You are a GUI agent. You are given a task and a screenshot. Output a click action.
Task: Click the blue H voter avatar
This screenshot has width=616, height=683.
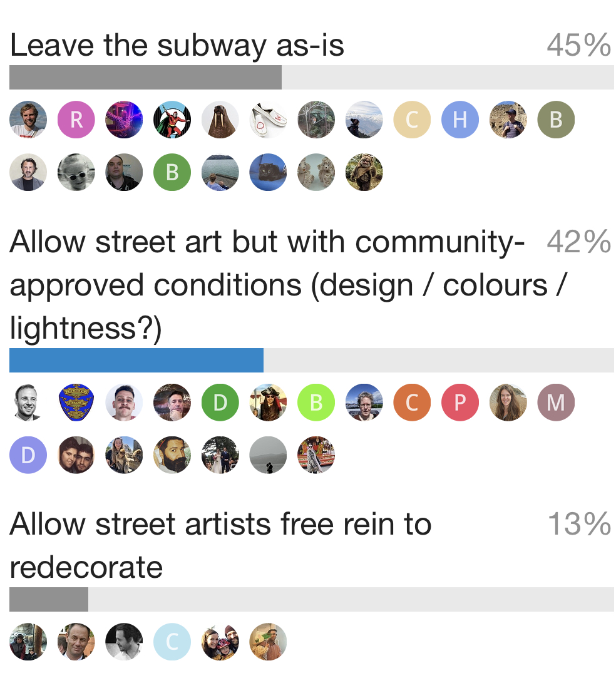460,120
